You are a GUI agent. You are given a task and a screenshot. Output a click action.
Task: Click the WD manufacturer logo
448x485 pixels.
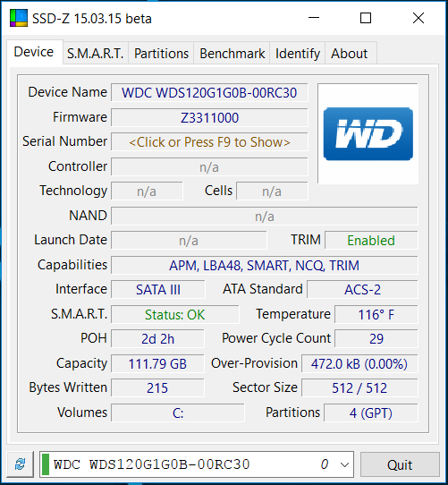368,134
